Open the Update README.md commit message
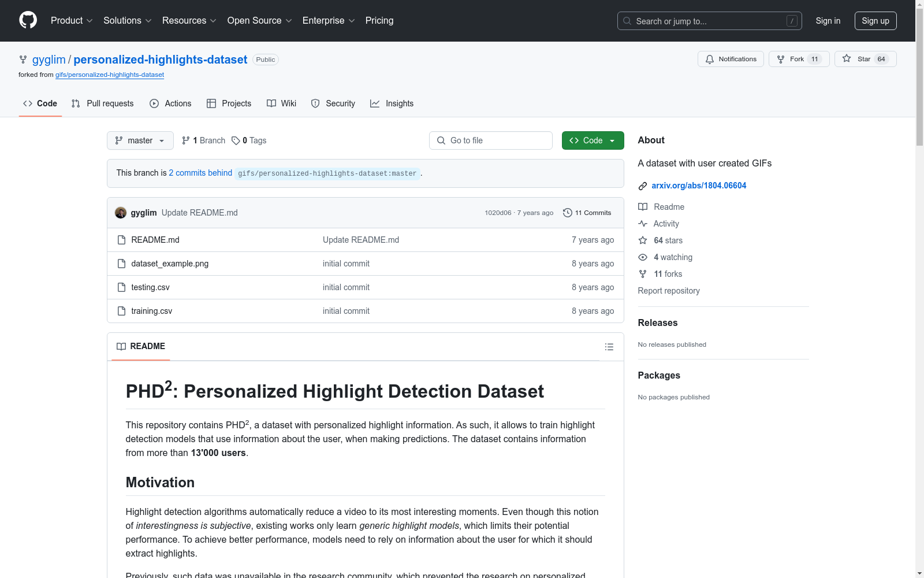This screenshot has width=924, height=578. (200, 213)
